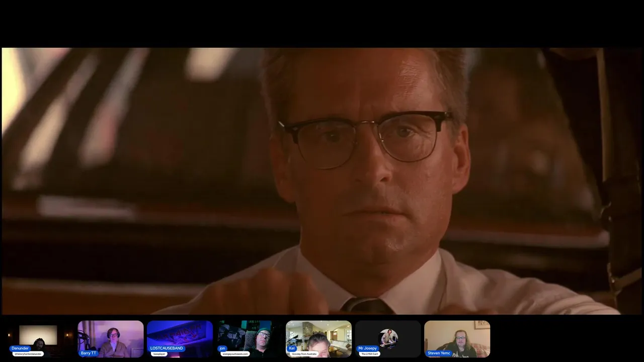Screen dimensions: 644x362
Task: Click the 'Danunder' name label
Action: tap(20, 348)
